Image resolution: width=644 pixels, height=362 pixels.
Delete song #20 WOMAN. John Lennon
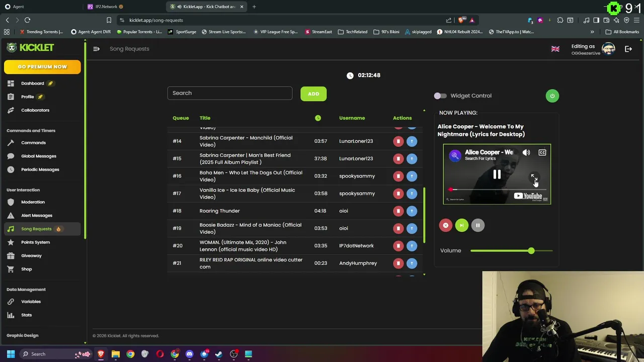click(398, 246)
